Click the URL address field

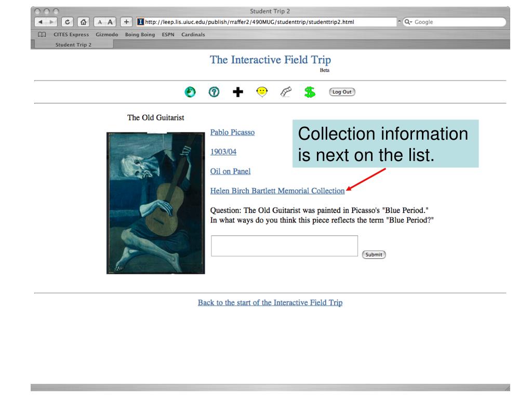pos(267,22)
